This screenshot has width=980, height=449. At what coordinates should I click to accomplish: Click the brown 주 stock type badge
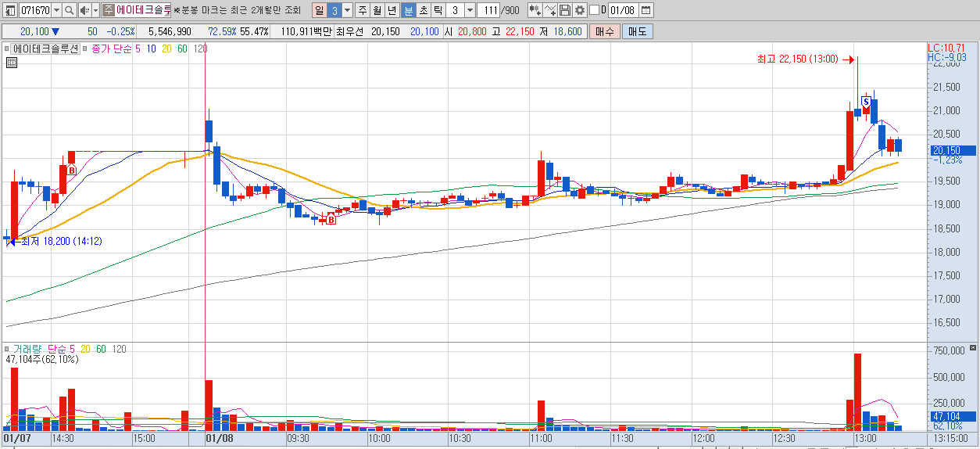[108, 10]
